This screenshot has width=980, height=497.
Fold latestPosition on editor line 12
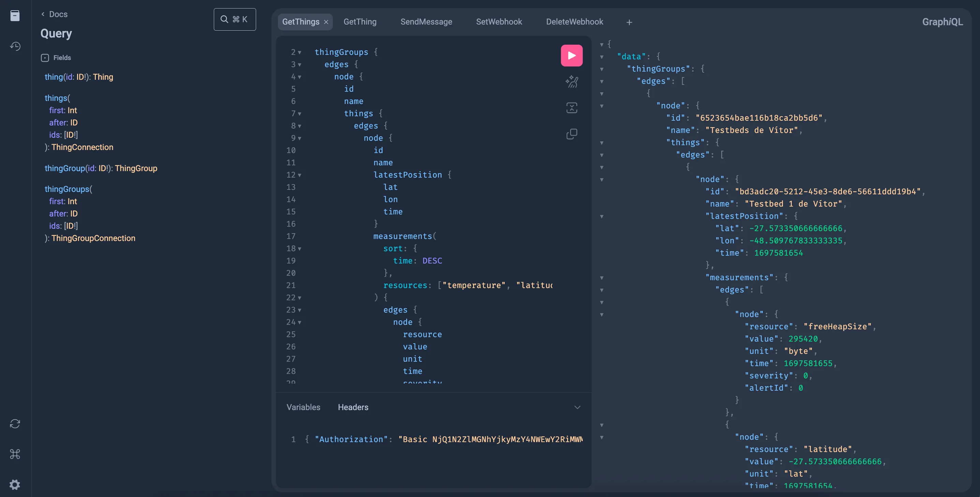pyautogui.click(x=299, y=175)
